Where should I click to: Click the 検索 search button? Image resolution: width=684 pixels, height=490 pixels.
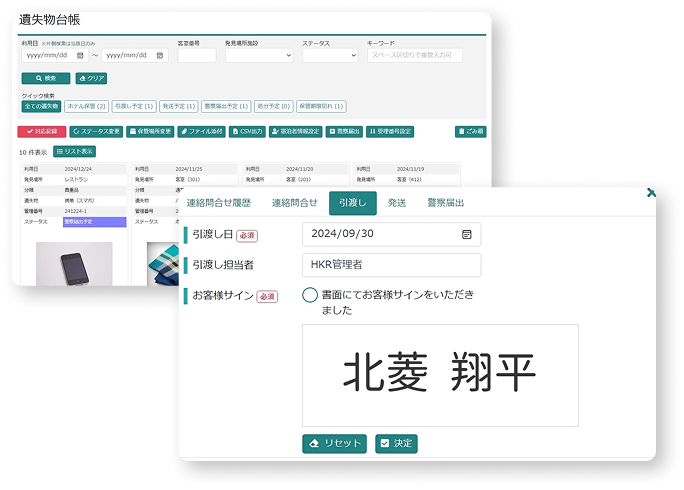click(x=45, y=78)
